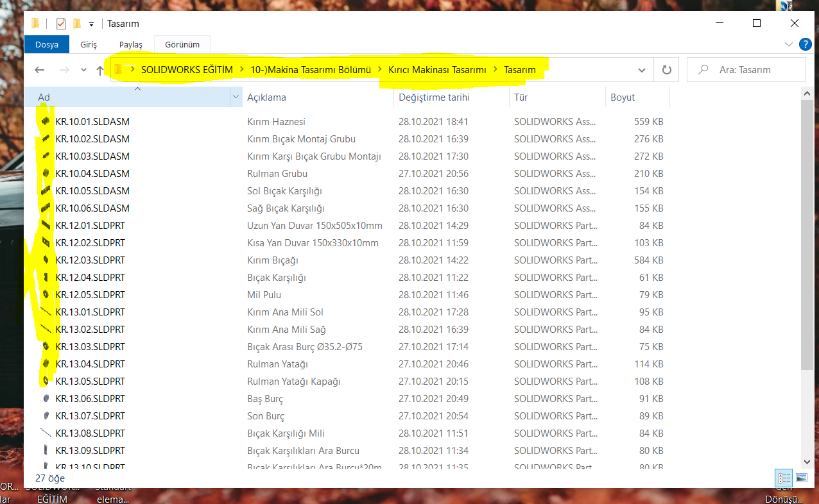819x504 pixels.
Task: Sort by the Ad column header
Action: (x=127, y=97)
